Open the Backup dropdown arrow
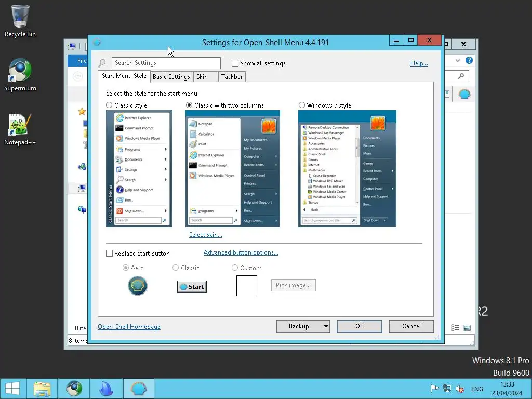 326,326
